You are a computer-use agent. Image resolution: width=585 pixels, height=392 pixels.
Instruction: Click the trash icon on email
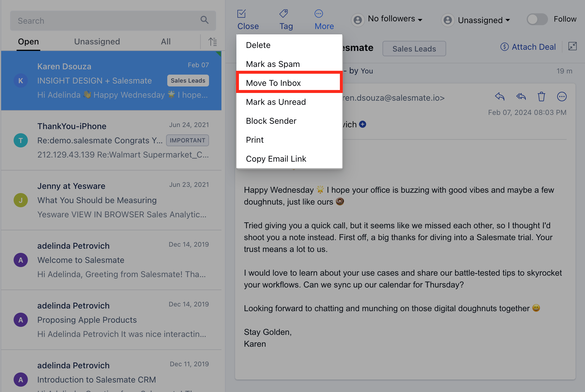pyautogui.click(x=541, y=97)
